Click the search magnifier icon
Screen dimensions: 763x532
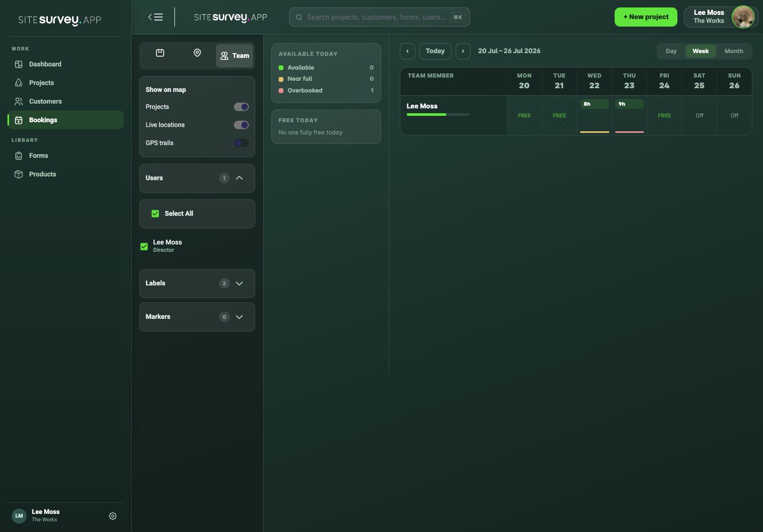tap(299, 17)
